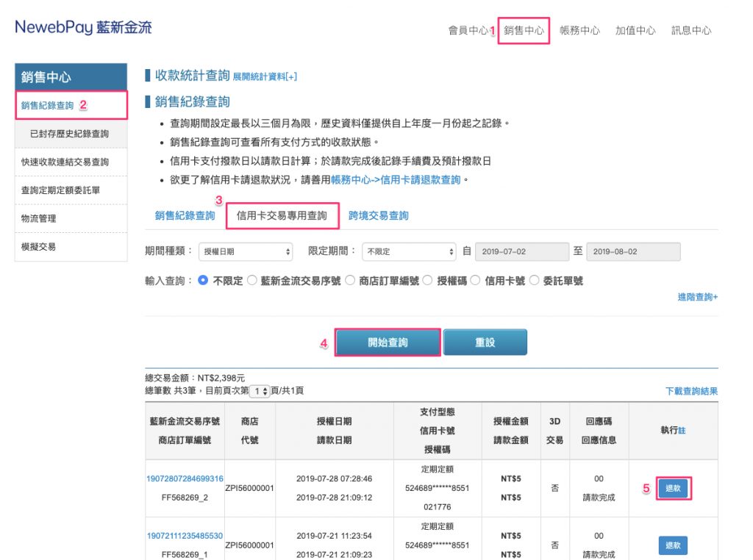Click the start date field 2019-07-02
This screenshot has width=753, height=560.
coord(521,251)
